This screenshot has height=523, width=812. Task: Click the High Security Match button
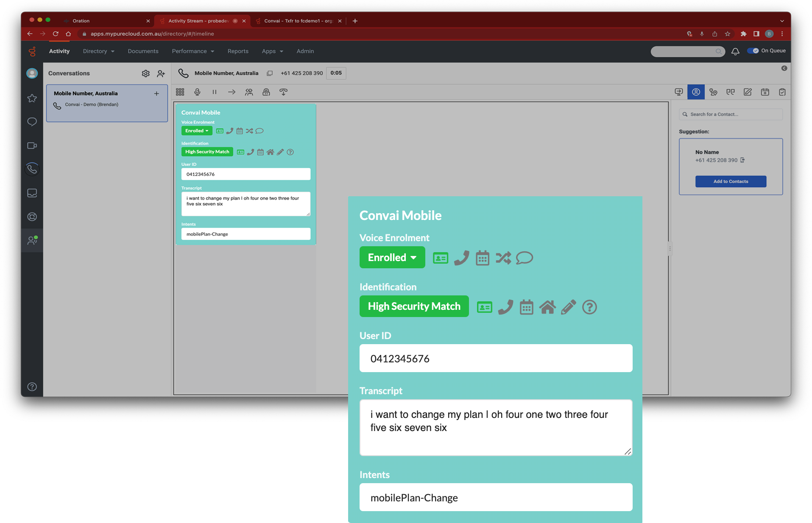click(x=414, y=306)
